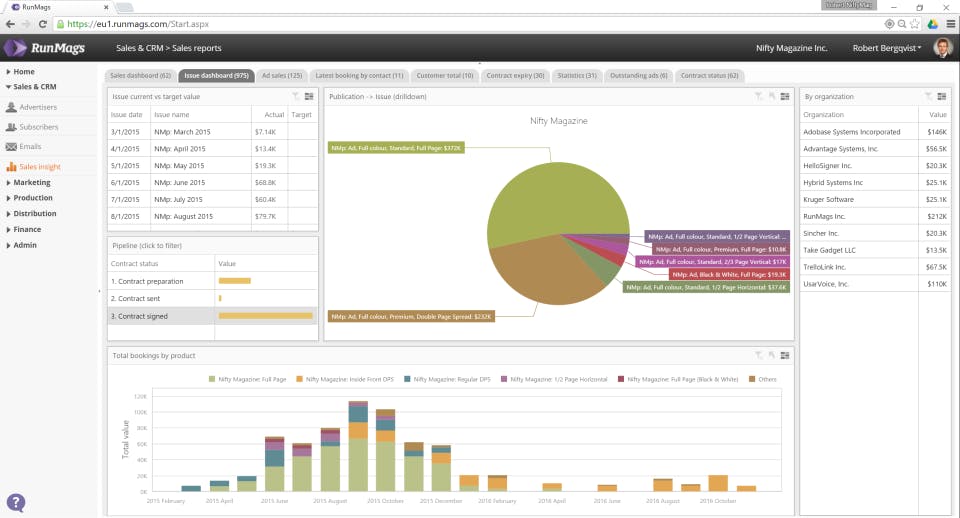This screenshot has width=960, height=518.
Task: Open the grid options icon in the By organization panel
Action: tap(942, 96)
